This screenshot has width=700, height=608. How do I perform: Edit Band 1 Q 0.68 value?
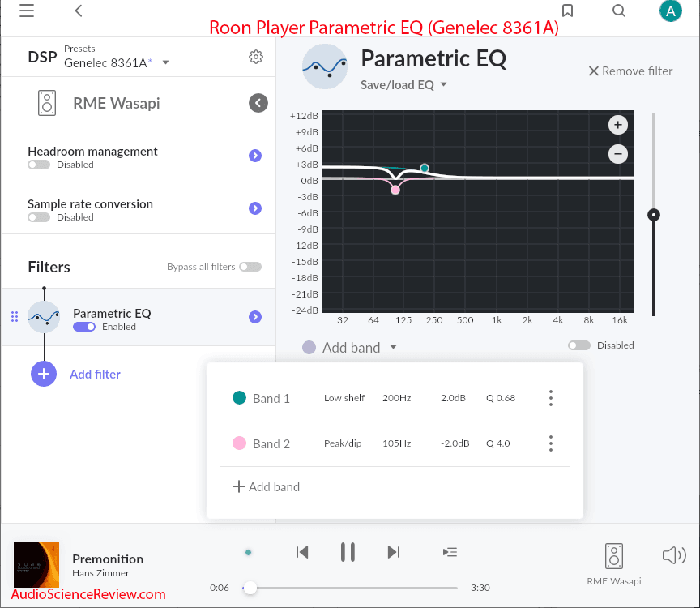(x=501, y=398)
